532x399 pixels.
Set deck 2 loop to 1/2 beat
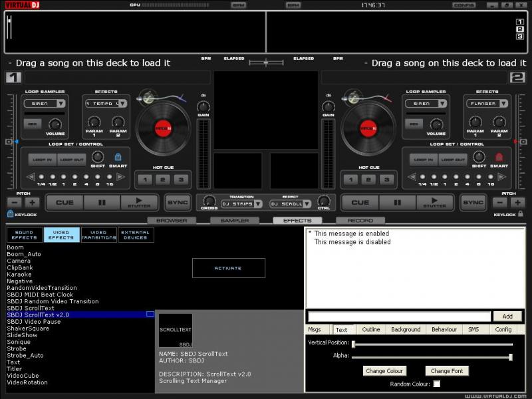pyautogui.click(x=434, y=177)
